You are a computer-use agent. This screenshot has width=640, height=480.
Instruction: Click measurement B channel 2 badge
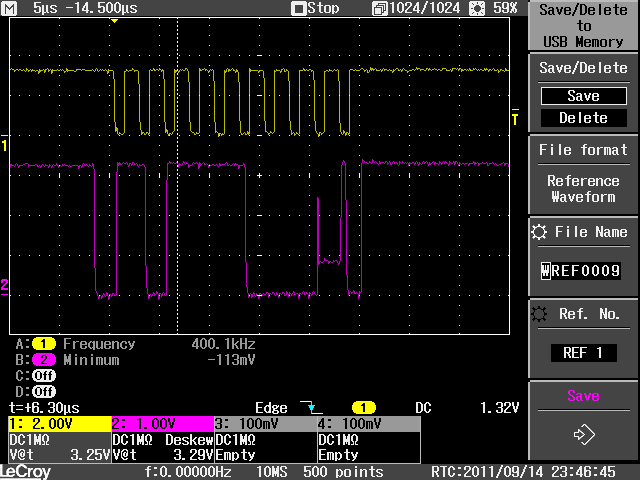(x=44, y=360)
